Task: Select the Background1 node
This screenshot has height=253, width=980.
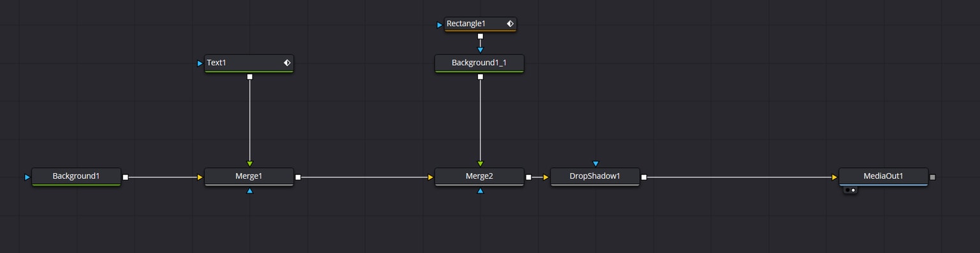Action: point(76,176)
